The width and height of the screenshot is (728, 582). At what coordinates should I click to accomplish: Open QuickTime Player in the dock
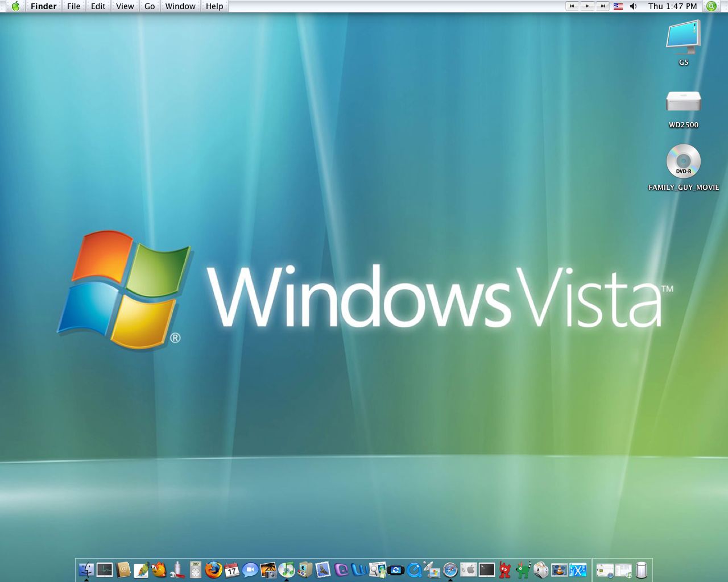[x=414, y=569]
